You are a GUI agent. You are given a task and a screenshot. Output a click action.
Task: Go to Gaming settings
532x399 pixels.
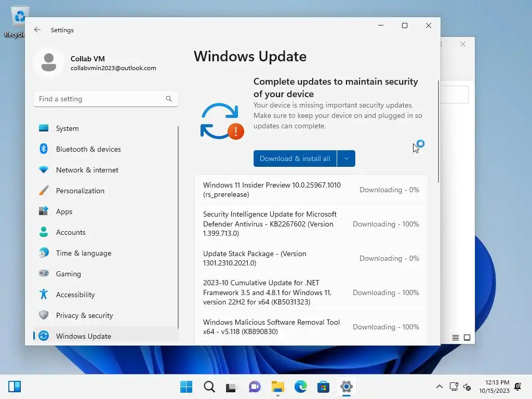(x=106, y=273)
